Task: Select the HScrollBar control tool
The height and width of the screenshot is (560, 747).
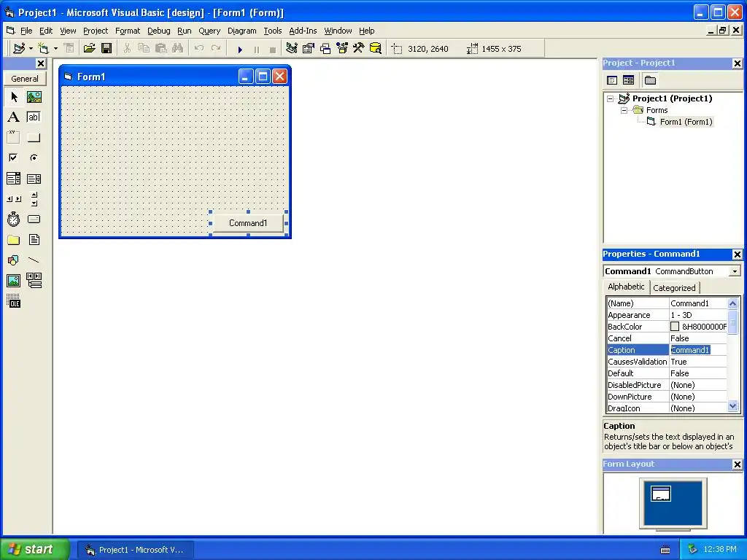Action: (14, 199)
